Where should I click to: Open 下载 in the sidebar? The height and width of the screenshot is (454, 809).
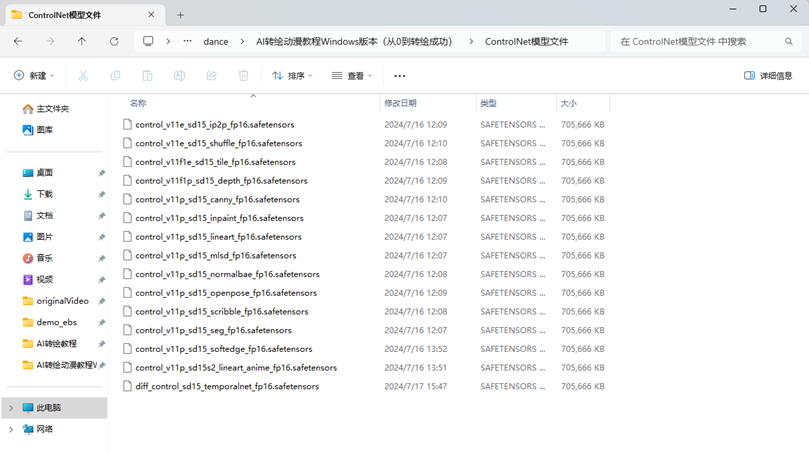(38, 194)
